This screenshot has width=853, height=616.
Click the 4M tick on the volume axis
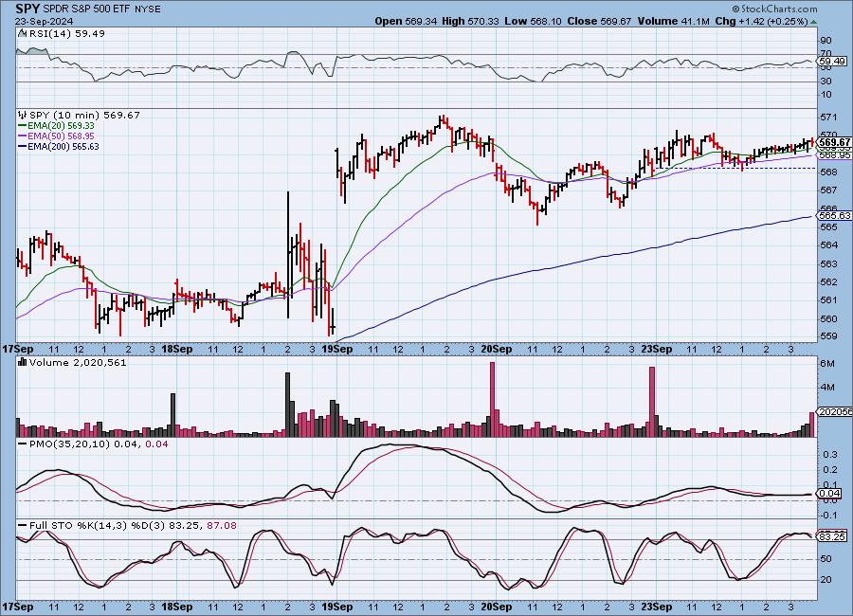827,388
